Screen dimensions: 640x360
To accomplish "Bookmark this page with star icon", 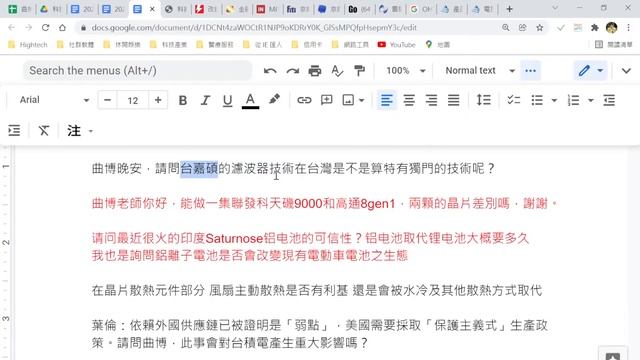I will [540, 27].
